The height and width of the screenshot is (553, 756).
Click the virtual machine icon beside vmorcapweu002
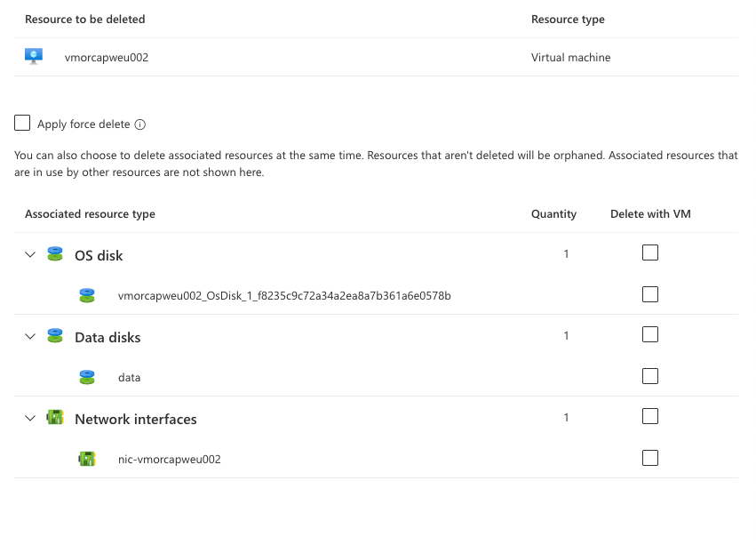(x=34, y=57)
